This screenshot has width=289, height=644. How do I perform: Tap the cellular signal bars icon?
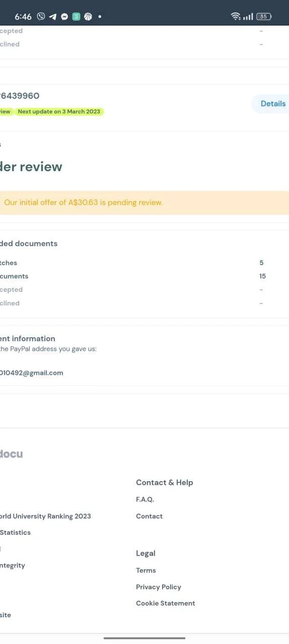(248, 17)
